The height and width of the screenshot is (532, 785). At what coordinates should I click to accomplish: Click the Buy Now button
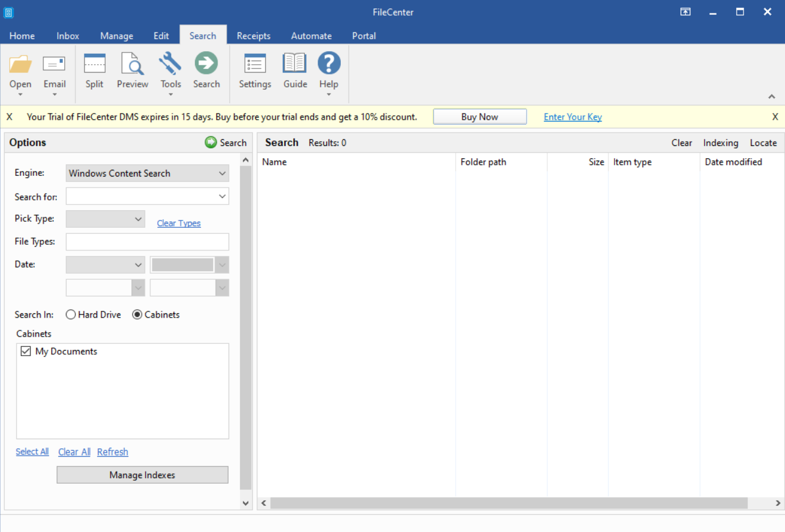(x=480, y=116)
